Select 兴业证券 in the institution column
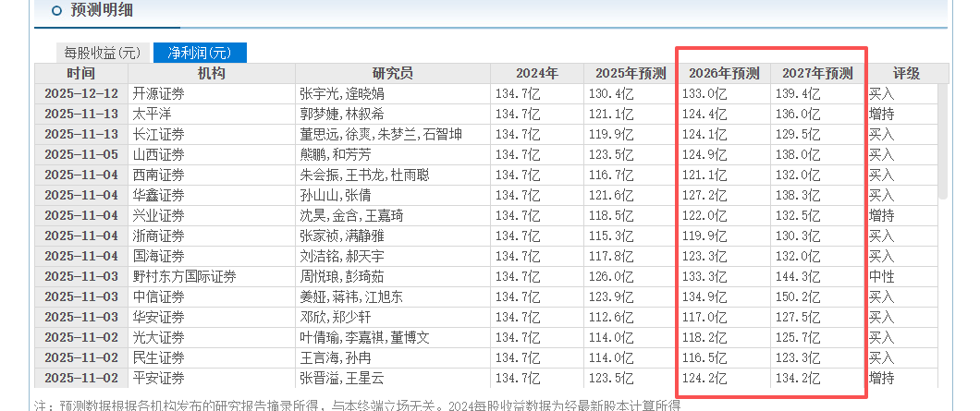This screenshot has width=980, height=411. coord(159,216)
